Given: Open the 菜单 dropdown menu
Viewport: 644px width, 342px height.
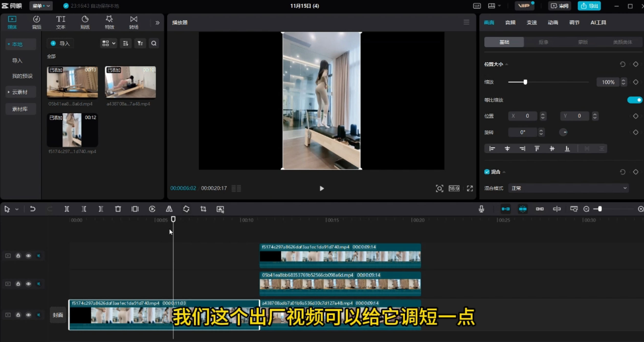Looking at the screenshot, I should (41, 6).
